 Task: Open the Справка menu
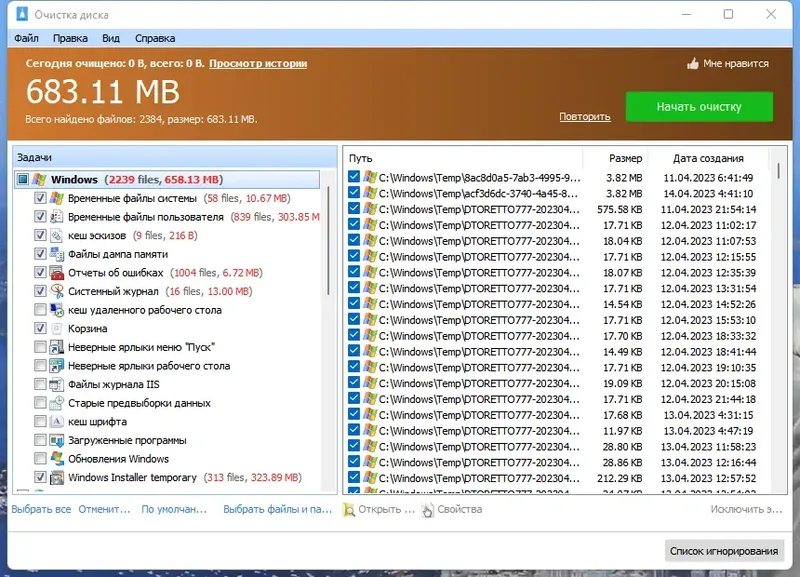click(155, 38)
